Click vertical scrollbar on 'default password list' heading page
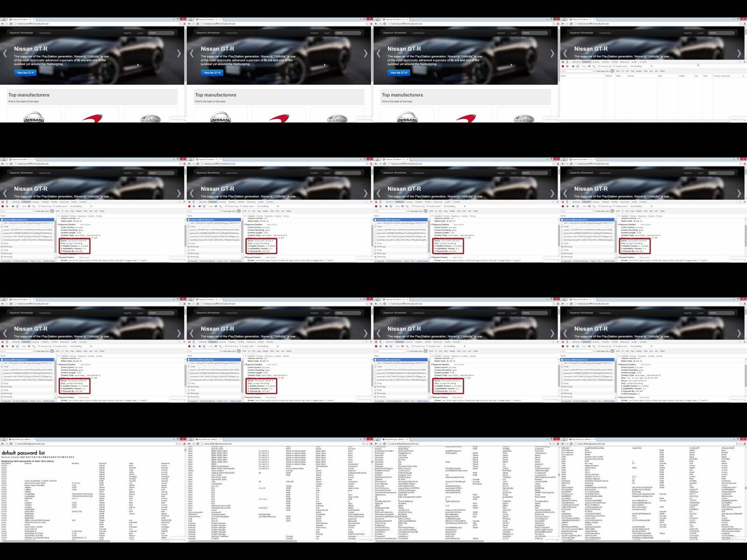This screenshot has width=747, height=560. point(185,493)
